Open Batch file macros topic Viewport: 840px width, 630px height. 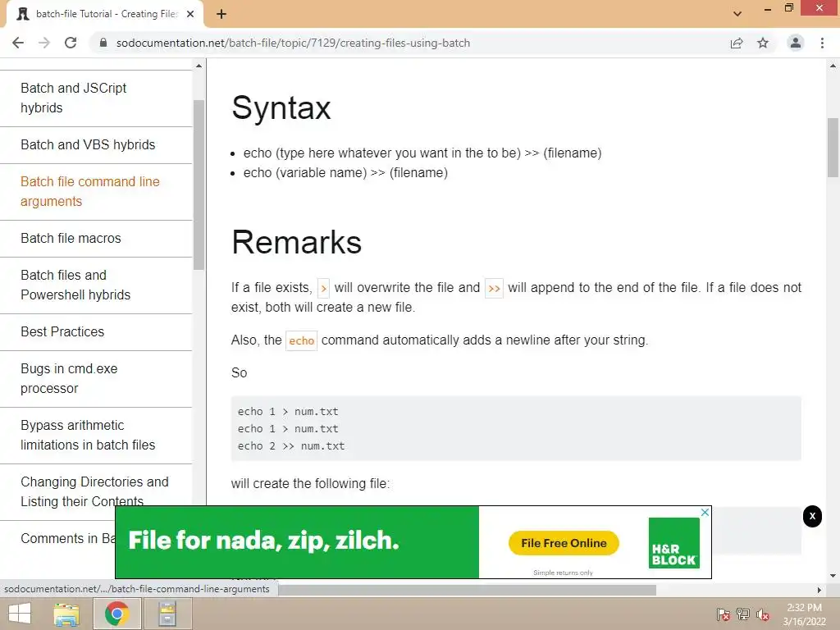pos(96,239)
